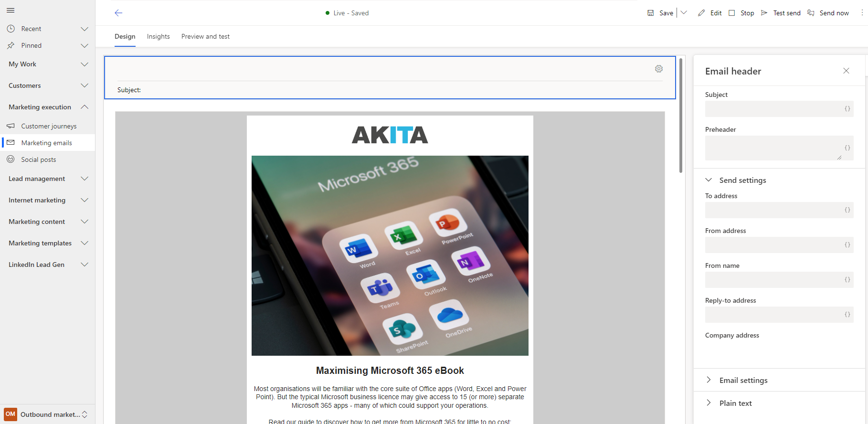Click the design canvas vertical scrollbar
Image resolution: width=868 pixels, height=424 pixels.
tap(681, 115)
